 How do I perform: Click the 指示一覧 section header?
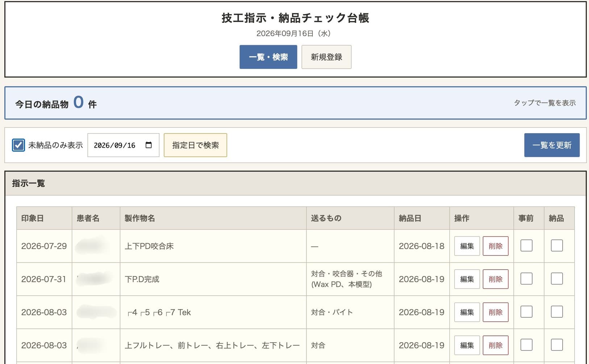click(295, 183)
